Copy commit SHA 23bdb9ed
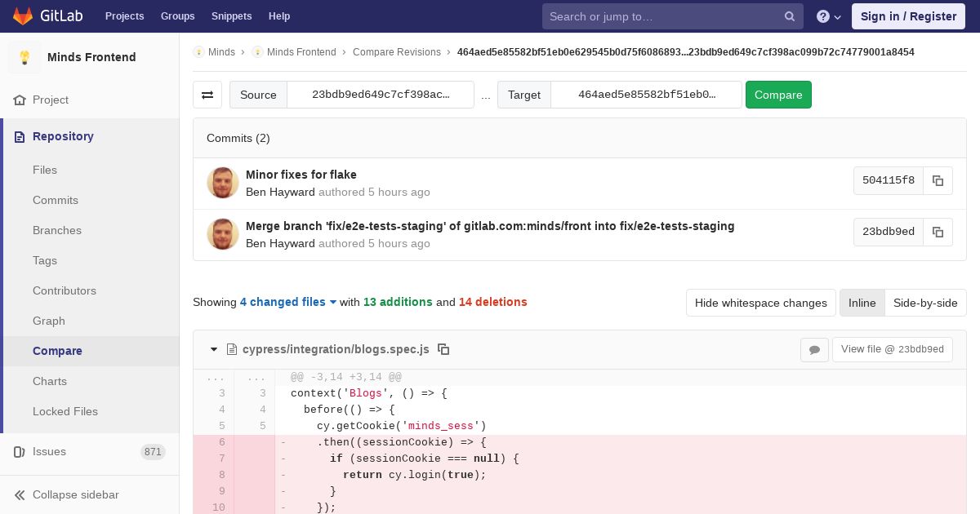980x514 pixels. pyautogui.click(x=938, y=232)
